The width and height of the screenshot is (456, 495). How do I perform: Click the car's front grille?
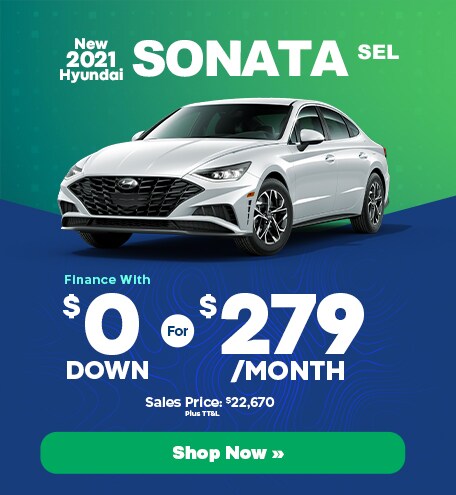pyautogui.click(x=135, y=197)
